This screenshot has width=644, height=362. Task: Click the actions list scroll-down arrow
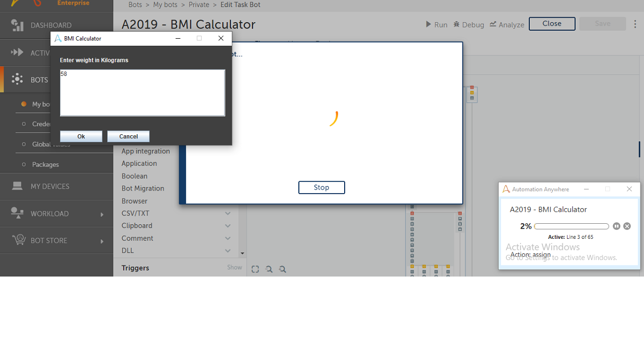click(242, 253)
